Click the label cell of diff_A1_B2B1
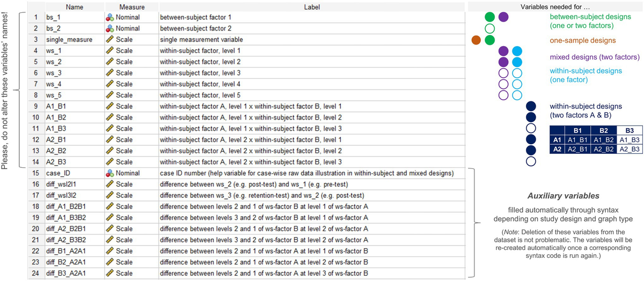Viewport: 644px width, 281px height. 311,206
